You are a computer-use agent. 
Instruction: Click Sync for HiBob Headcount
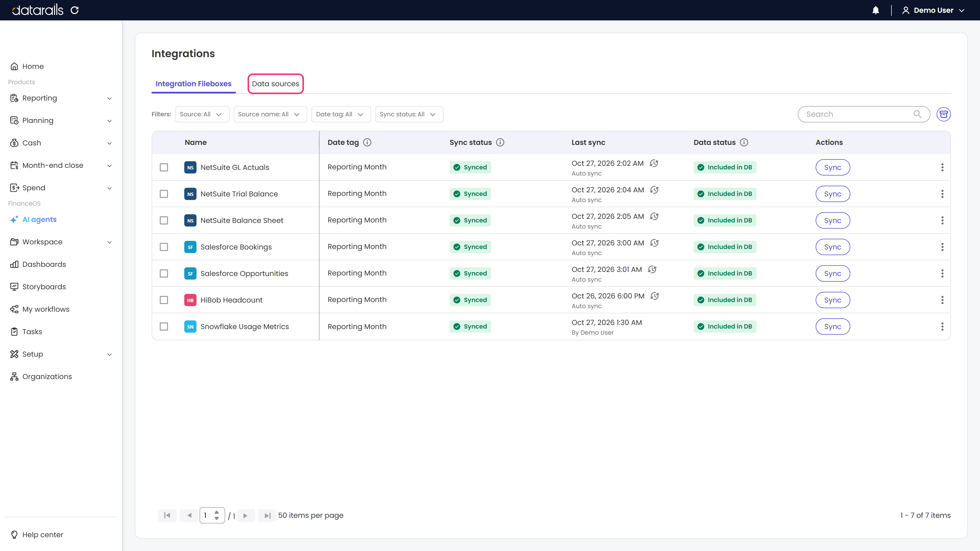pyautogui.click(x=832, y=300)
